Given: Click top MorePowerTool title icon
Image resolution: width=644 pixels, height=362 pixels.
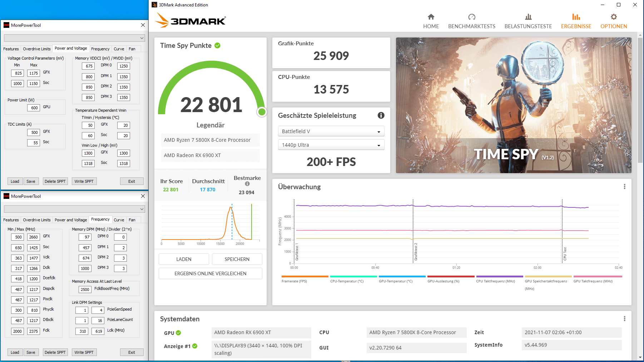Looking at the screenshot, I should (x=6, y=25).
